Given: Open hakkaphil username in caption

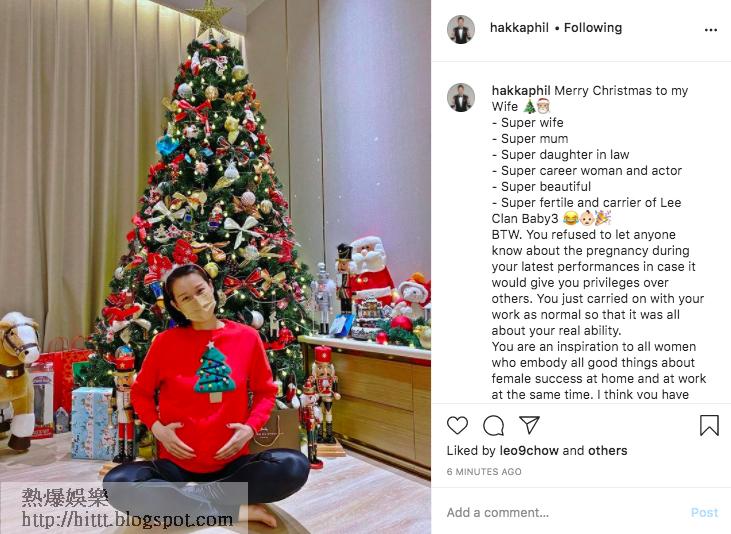Looking at the screenshot, I should click(521, 90).
